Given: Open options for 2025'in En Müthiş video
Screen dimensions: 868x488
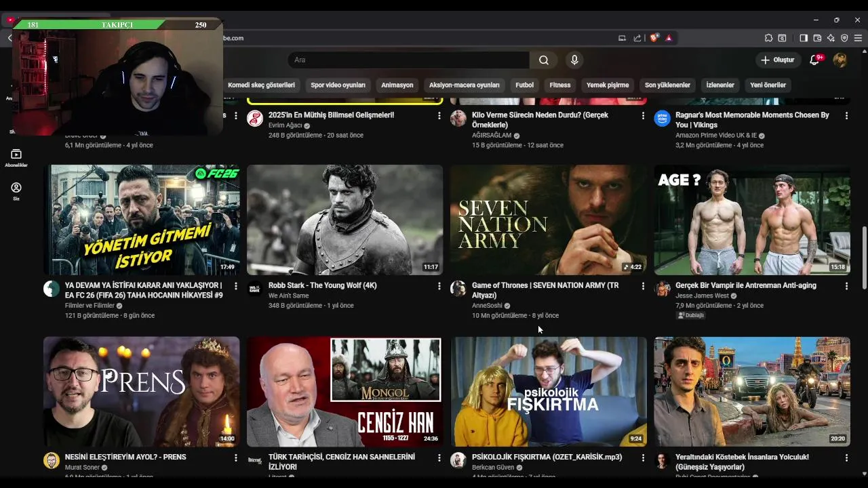Looking at the screenshot, I should [x=439, y=116].
